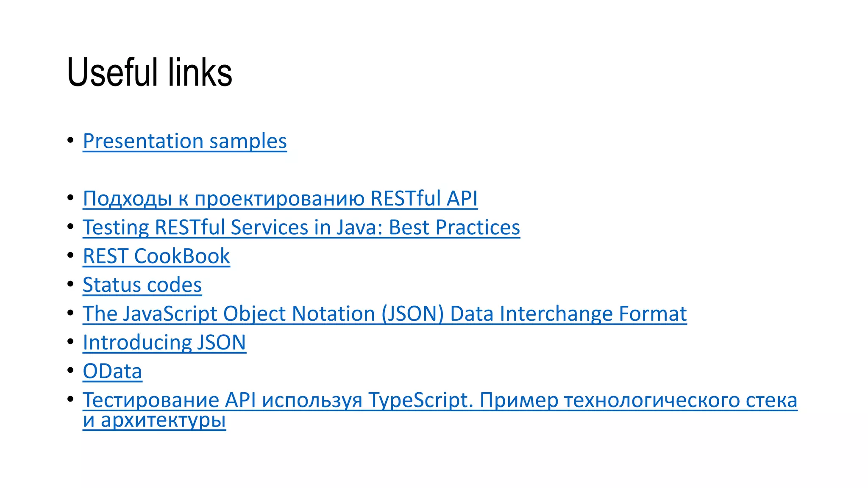Click the bullet before Тестирование API
The width and height of the screenshot is (868, 488).
point(70,399)
